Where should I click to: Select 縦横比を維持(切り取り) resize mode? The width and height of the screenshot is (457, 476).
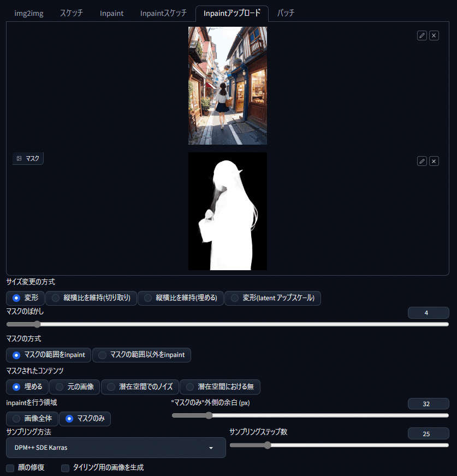[91, 298]
